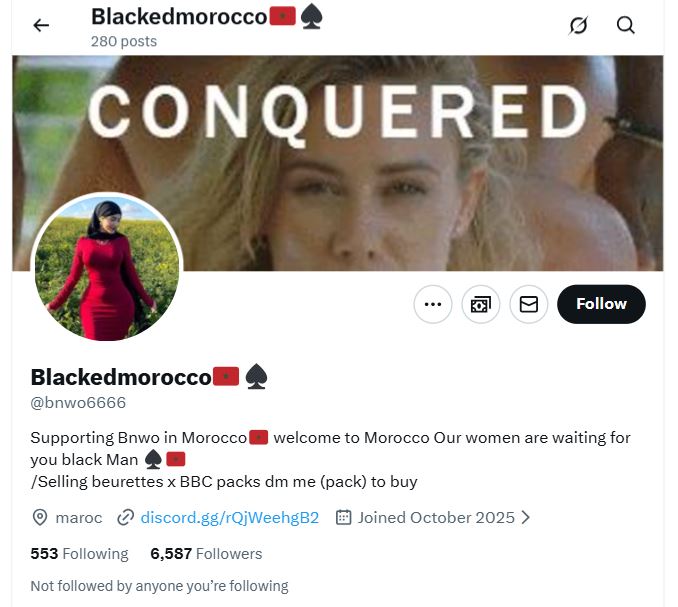Click the 280 posts label in header
Viewport: 678px width, 607px height.
coord(124,42)
